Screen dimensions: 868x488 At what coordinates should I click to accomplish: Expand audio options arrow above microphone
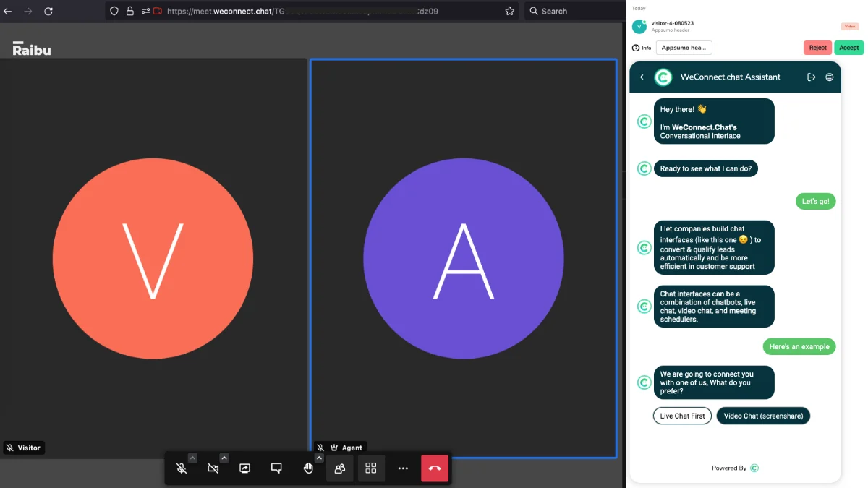point(192,458)
